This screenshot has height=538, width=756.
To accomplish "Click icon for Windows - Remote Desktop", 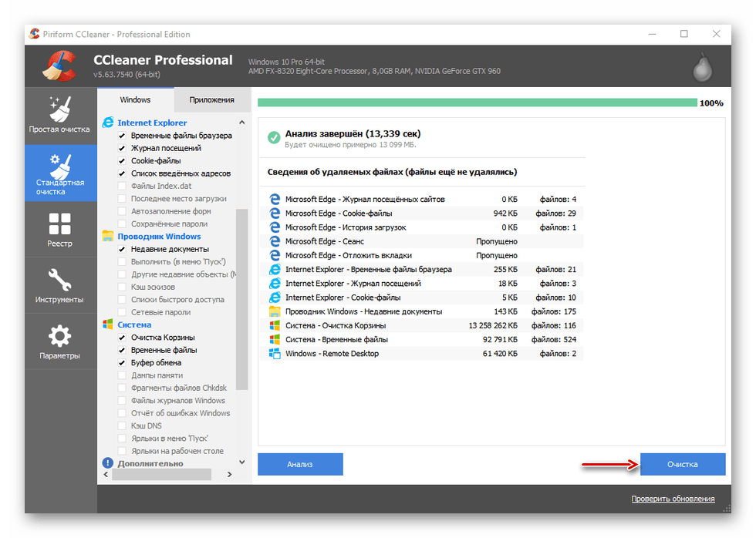I will pos(275,354).
